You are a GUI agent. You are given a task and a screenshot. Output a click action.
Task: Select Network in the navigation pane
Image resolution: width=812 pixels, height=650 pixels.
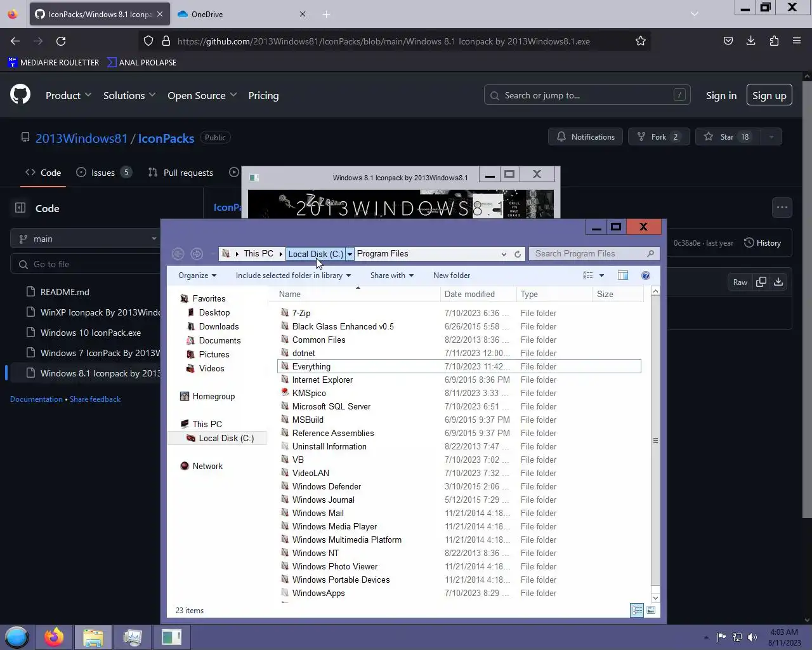coord(207,466)
